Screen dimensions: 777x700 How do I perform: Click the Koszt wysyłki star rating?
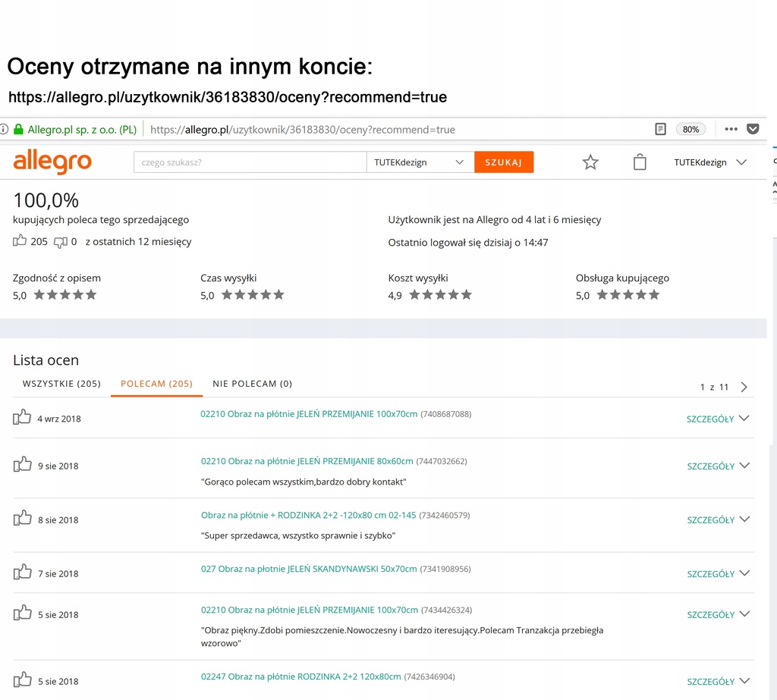click(x=441, y=295)
